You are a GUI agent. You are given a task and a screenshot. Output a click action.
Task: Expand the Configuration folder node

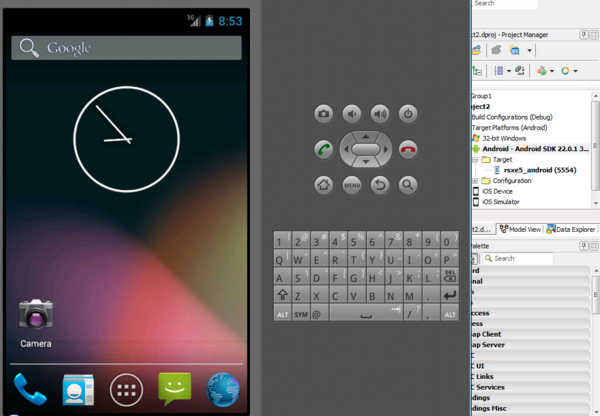[475, 181]
